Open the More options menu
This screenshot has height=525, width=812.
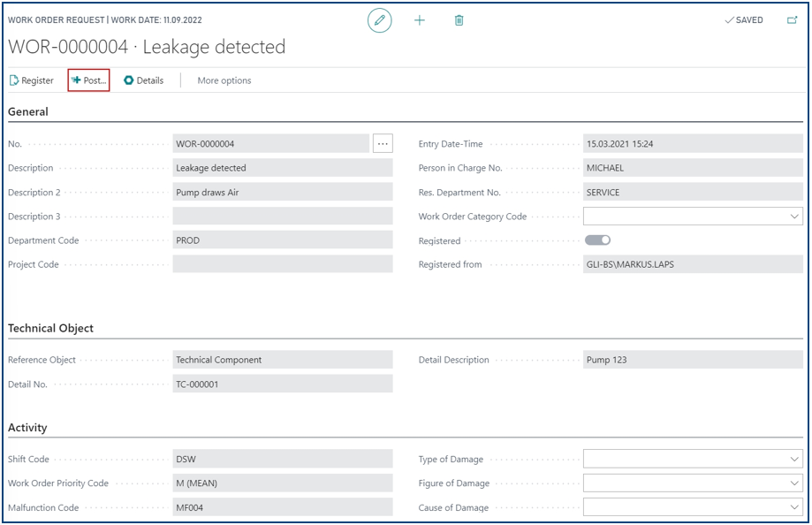pyautogui.click(x=224, y=80)
